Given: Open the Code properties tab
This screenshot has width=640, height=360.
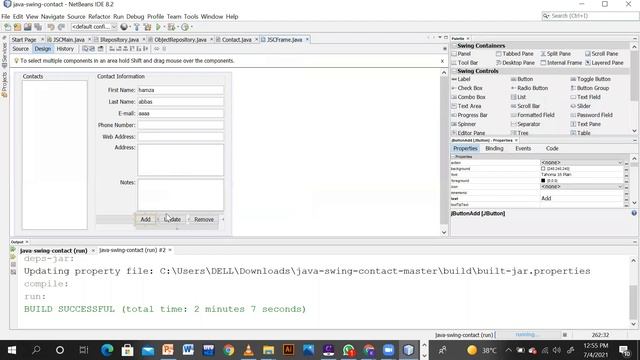Looking at the screenshot, I should click(x=552, y=149).
